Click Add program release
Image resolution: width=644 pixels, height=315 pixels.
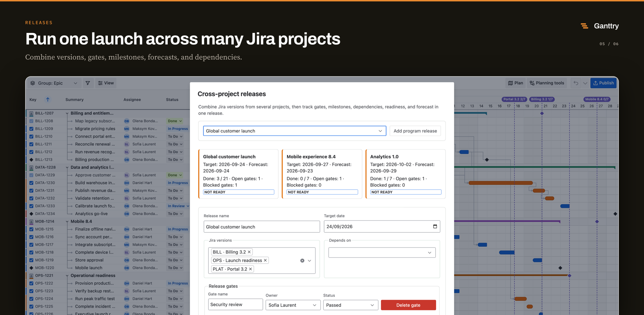coord(415,131)
